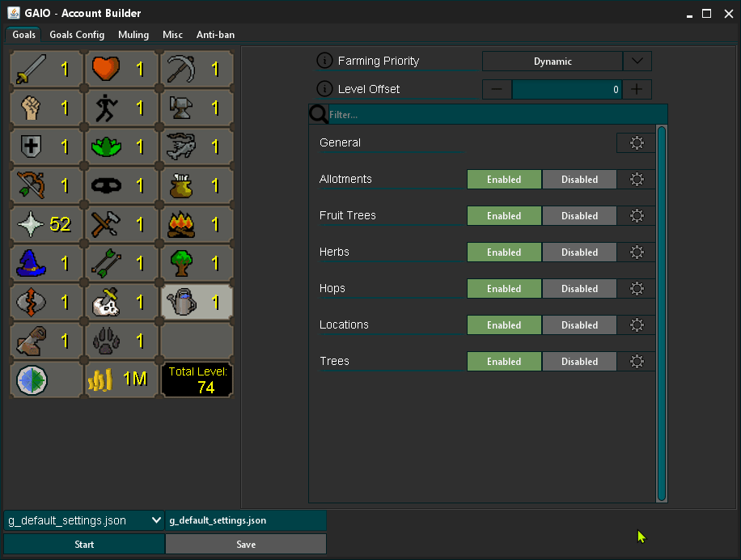741x560 pixels.
Task: Select the Mining pickaxe skill icon
Action: [181, 70]
